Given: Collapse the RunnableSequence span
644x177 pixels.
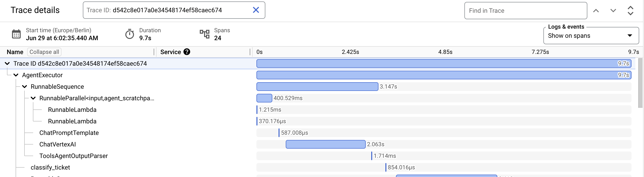Looking at the screenshot, I should click(x=24, y=87).
